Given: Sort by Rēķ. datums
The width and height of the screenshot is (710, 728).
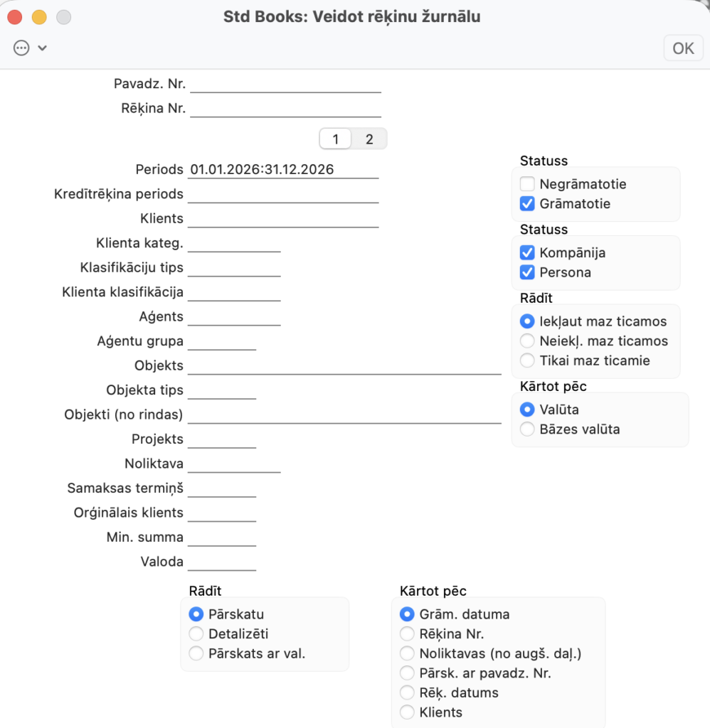Looking at the screenshot, I should (x=407, y=692).
